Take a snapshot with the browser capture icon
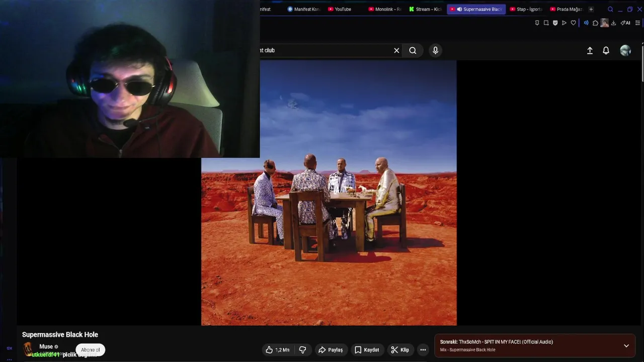This screenshot has height=362, width=644. [546, 23]
